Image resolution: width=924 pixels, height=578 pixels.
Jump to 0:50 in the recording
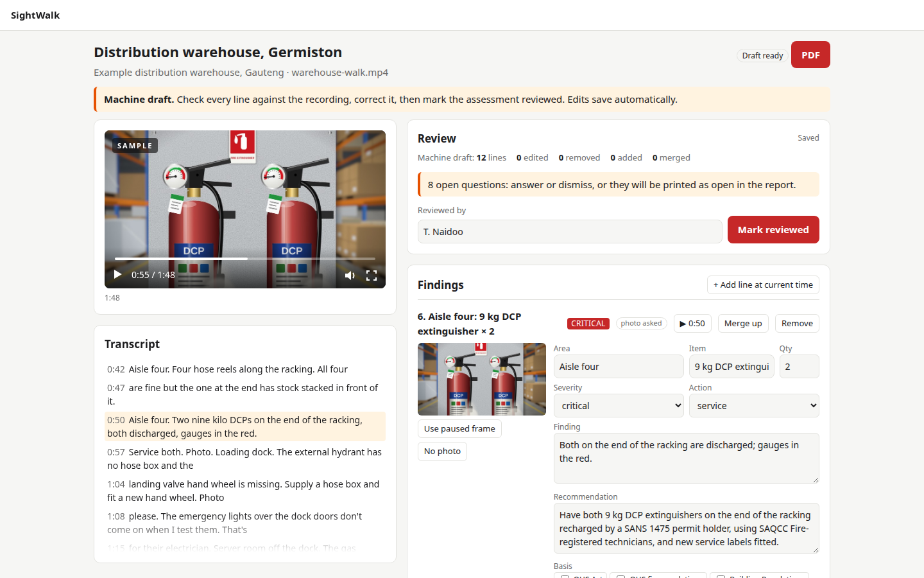(692, 324)
